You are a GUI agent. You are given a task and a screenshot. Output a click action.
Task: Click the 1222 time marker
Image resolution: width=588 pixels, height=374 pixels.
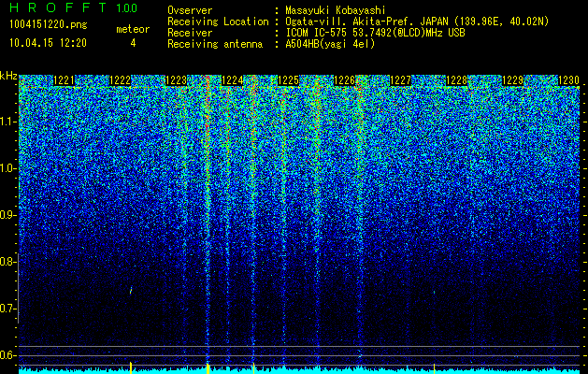121,80
